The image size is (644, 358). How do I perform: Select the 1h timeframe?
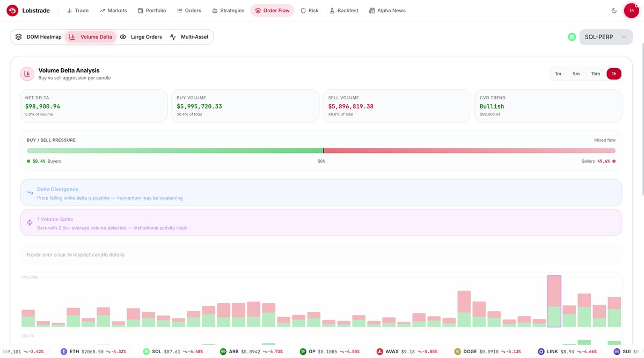tap(614, 74)
